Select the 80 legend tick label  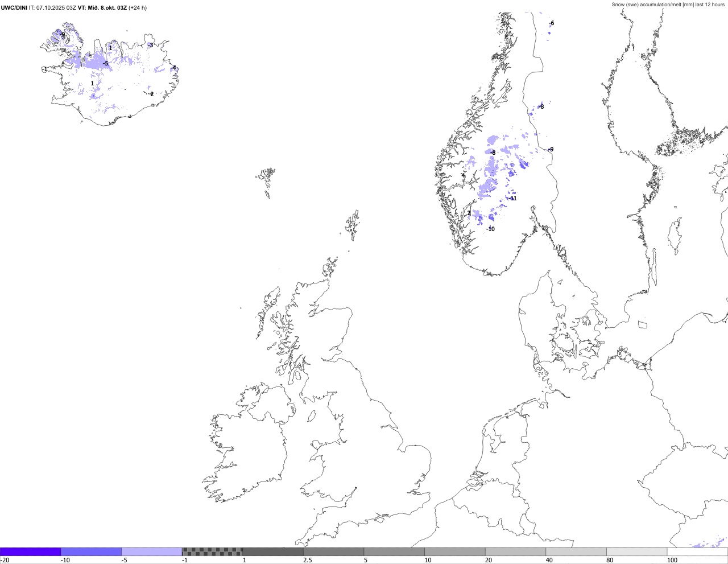(610, 560)
